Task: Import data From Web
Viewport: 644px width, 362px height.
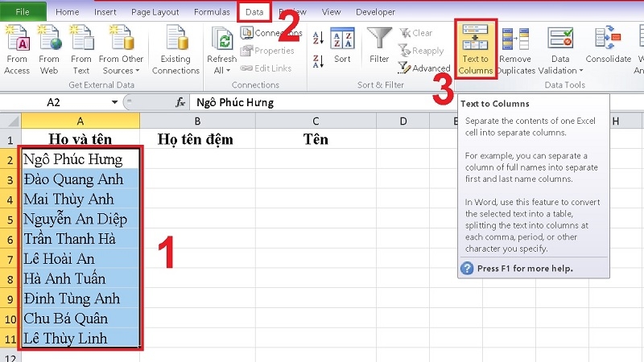Action: [x=49, y=50]
